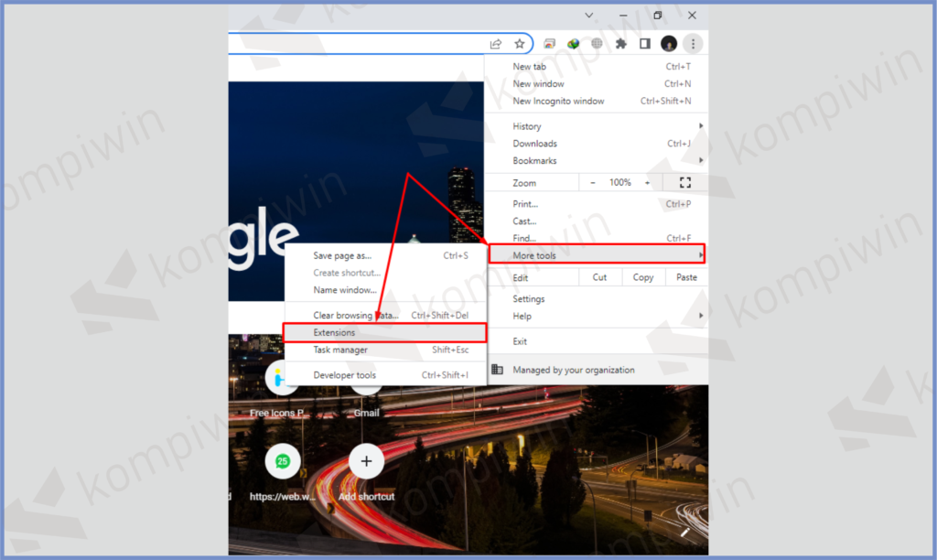Open the Chrome Extensions puzzle icon
This screenshot has height=560, width=937.
[621, 43]
